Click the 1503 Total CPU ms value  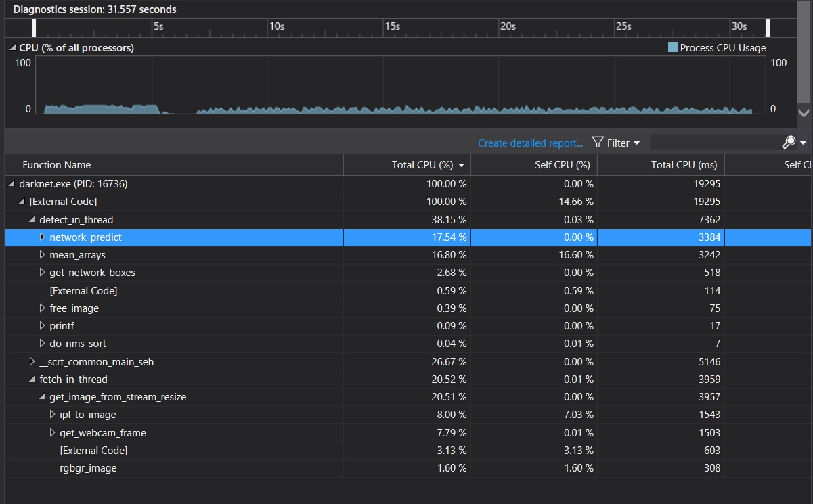tap(709, 433)
